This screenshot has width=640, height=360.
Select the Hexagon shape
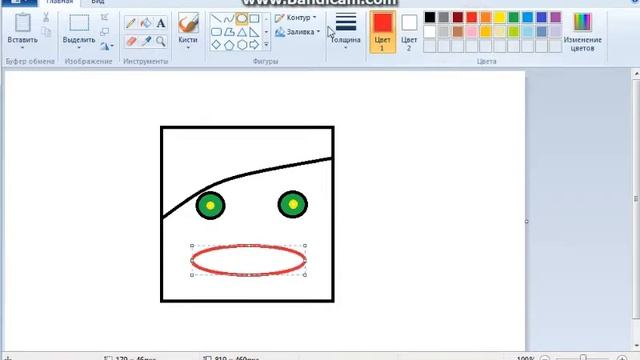242,44
